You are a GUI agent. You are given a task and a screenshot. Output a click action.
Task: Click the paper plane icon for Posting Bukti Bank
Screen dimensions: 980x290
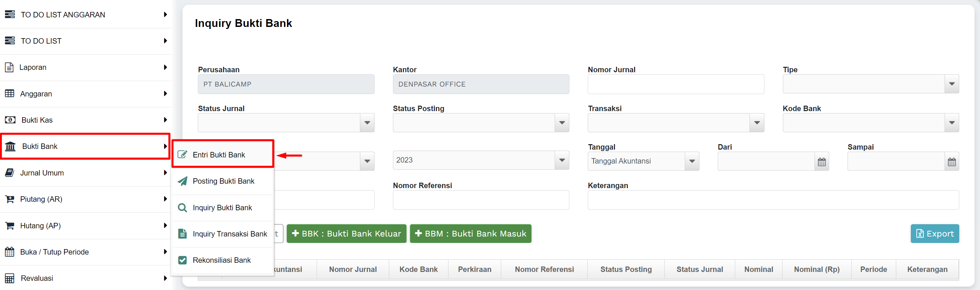(183, 181)
